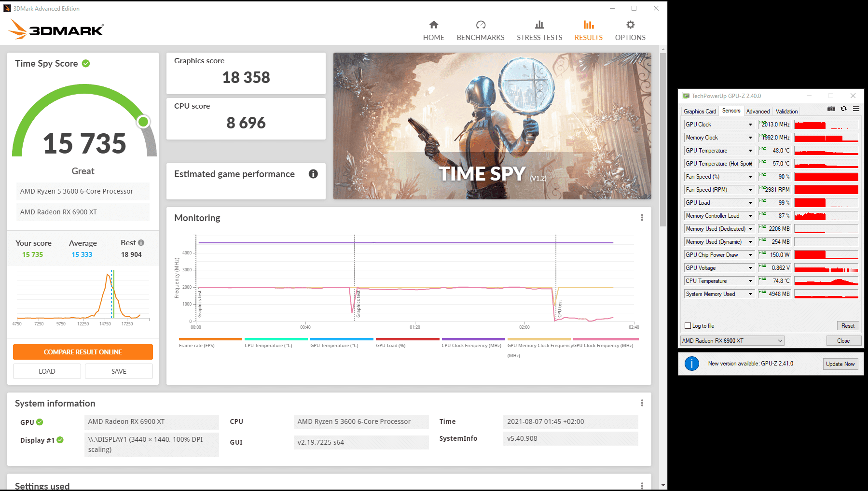Open the Benchmarks gauge icon
Image resolution: width=868 pixels, height=491 pixels.
(481, 25)
